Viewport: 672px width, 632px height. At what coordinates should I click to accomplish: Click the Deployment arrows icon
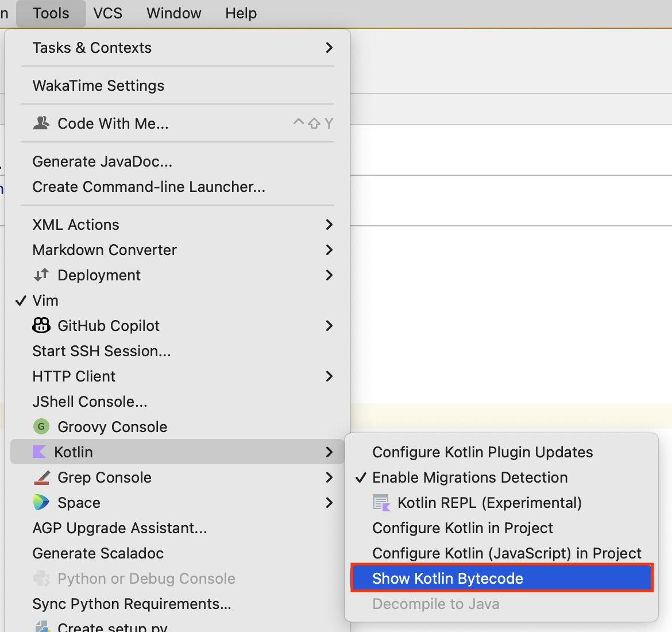41,275
